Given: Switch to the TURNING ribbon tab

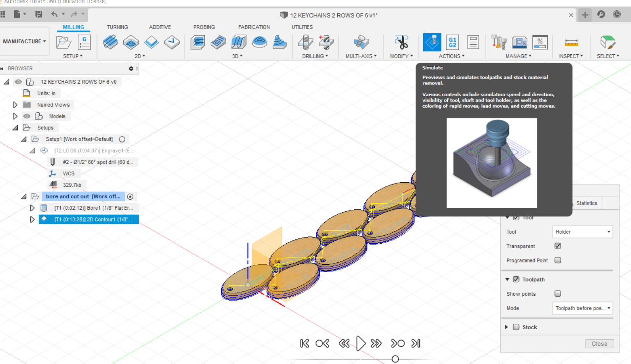Looking at the screenshot, I should [x=117, y=27].
